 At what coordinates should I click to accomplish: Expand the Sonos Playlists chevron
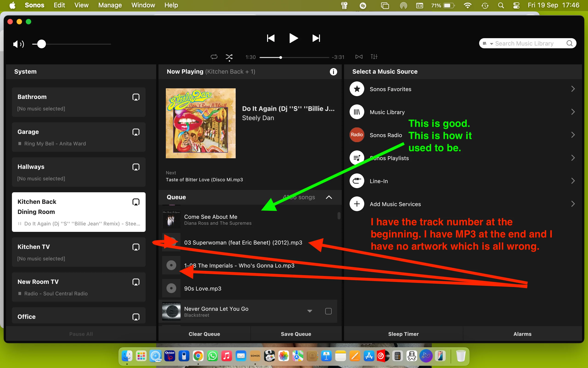pyautogui.click(x=573, y=158)
